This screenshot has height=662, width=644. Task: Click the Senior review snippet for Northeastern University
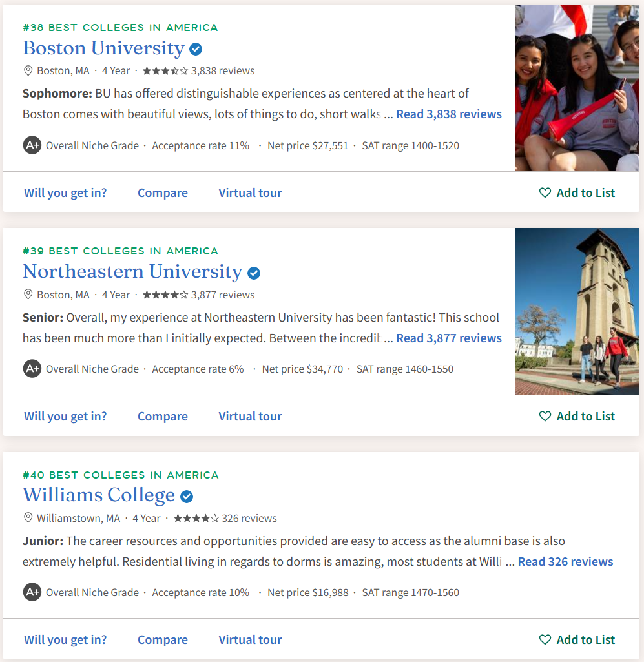[x=261, y=327]
